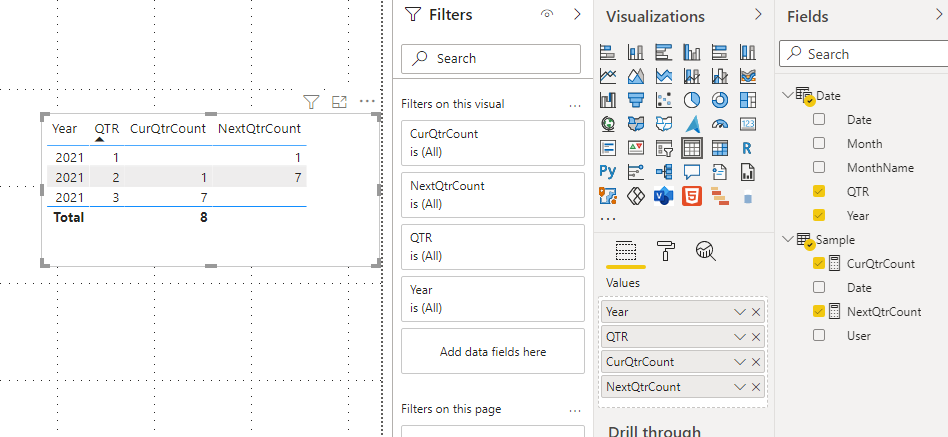Choose the Area chart visualization
The image size is (948, 437).
pyautogui.click(x=635, y=76)
